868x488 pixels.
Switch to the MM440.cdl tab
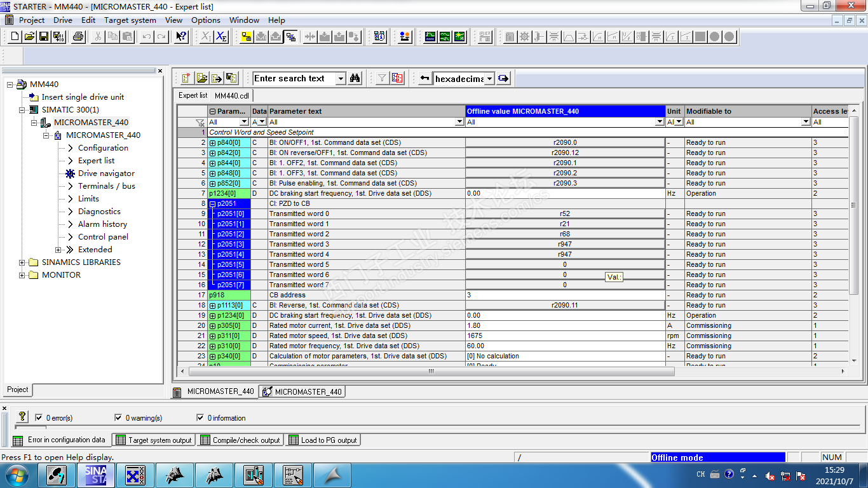click(x=232, y=95)
